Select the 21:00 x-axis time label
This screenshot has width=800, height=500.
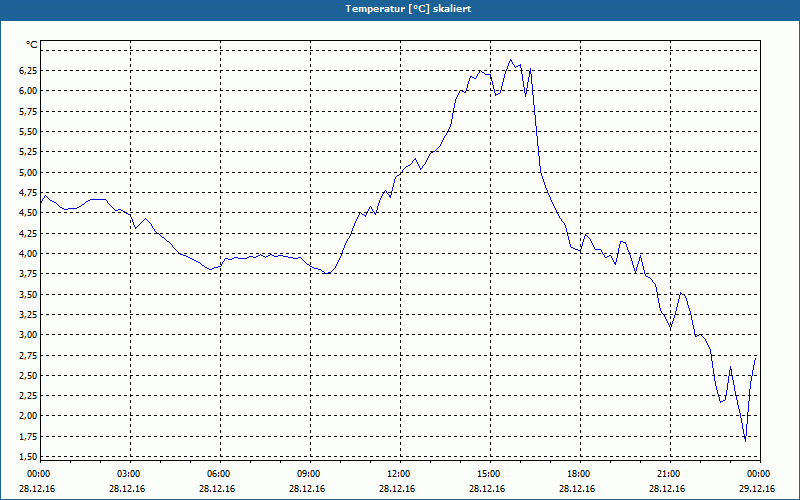pos(667,474)
